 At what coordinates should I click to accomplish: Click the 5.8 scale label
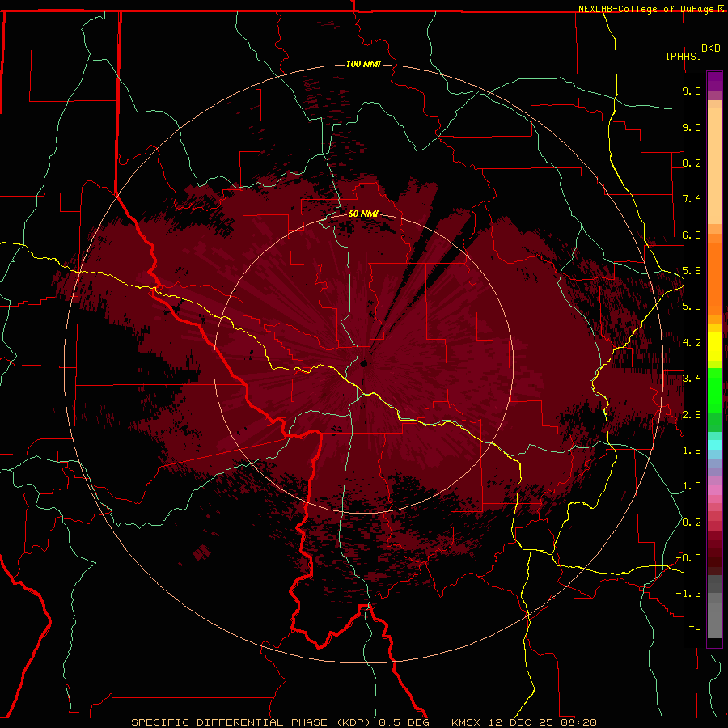tap(692, 271)
